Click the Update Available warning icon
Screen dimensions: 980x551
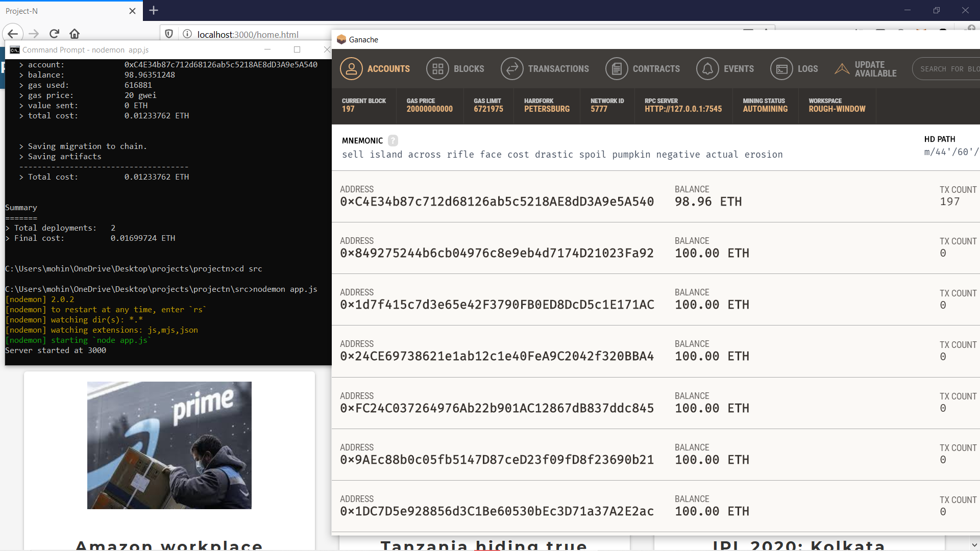(842, 69)
